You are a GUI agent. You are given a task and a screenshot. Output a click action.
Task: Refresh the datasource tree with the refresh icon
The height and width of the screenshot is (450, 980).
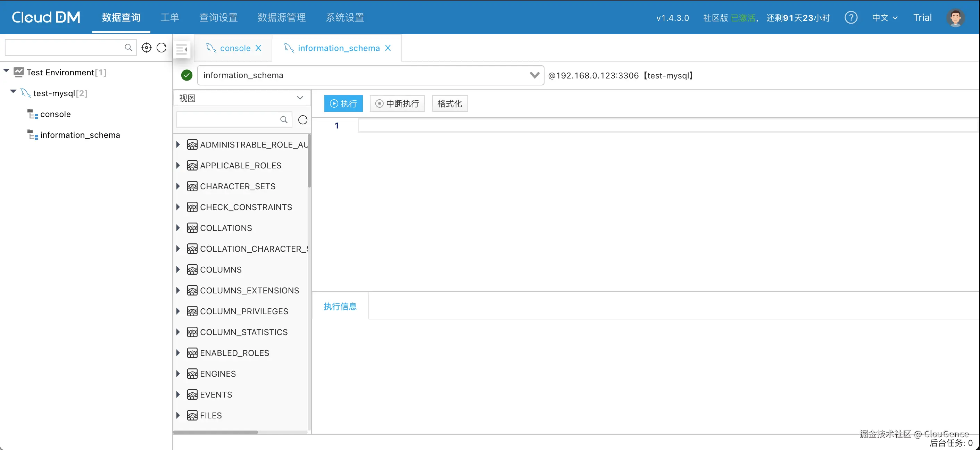click(162, 48)
